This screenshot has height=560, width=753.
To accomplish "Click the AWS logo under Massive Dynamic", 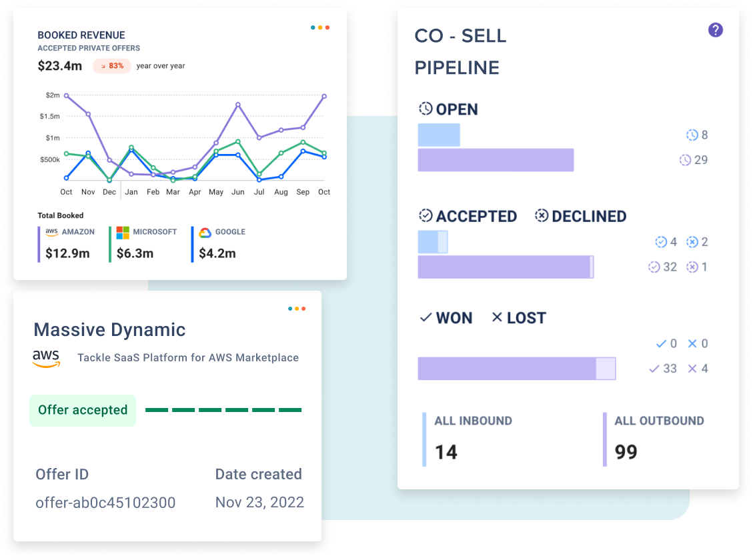I will 46,358.
